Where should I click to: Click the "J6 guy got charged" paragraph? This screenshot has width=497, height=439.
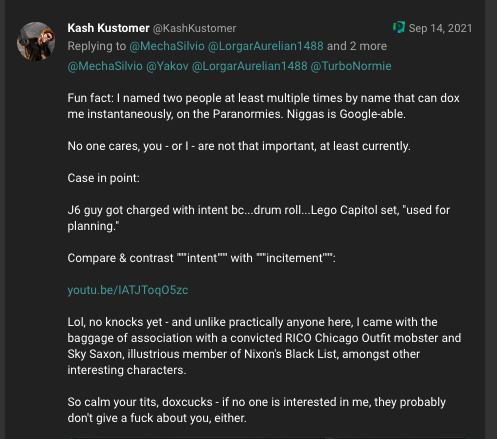(259, 218)
